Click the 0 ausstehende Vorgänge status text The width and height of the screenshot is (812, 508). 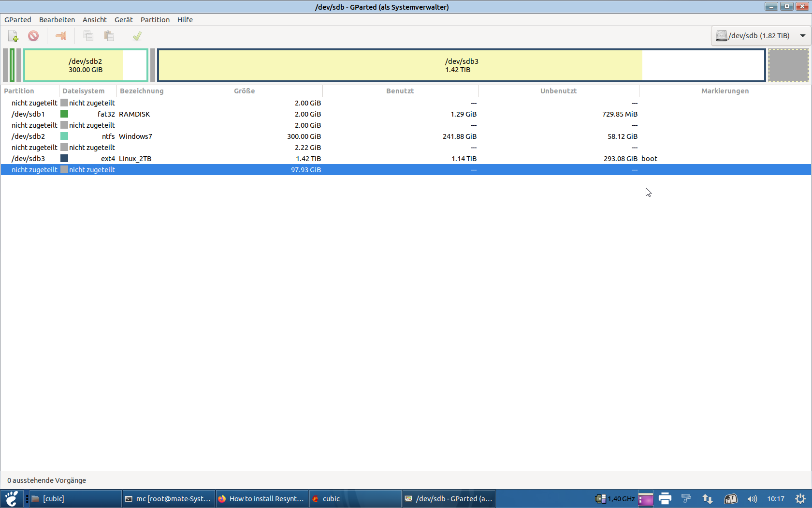tap(46, 480)
